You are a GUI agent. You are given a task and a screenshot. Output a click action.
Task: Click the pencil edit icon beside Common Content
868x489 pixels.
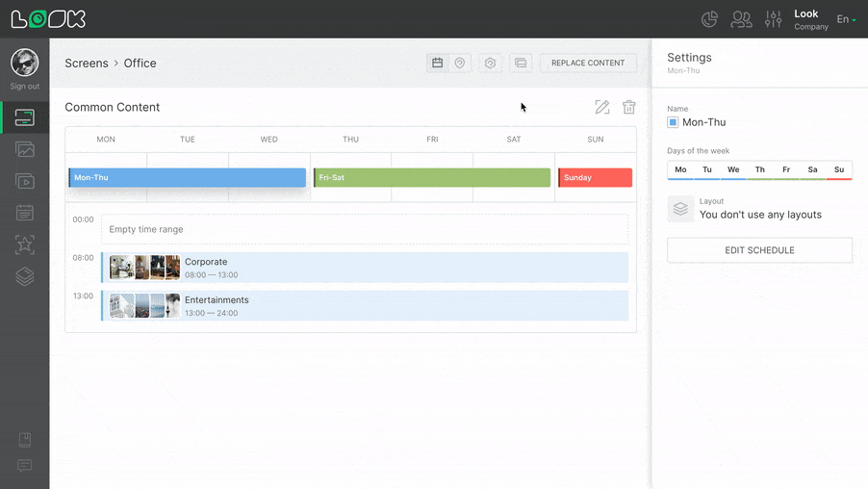click(x=602, y=108)
